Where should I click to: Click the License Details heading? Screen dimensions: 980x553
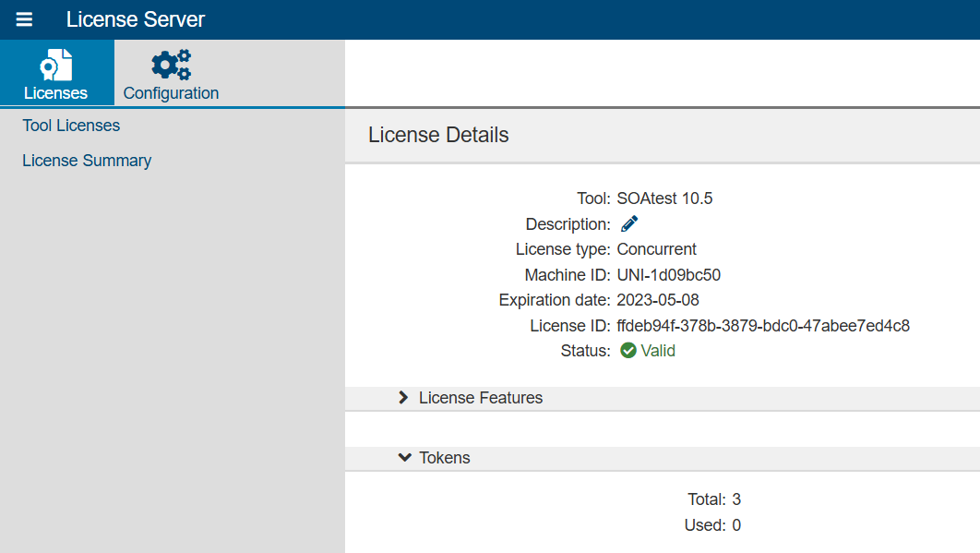pyautogui.click(x=438, y=135)
